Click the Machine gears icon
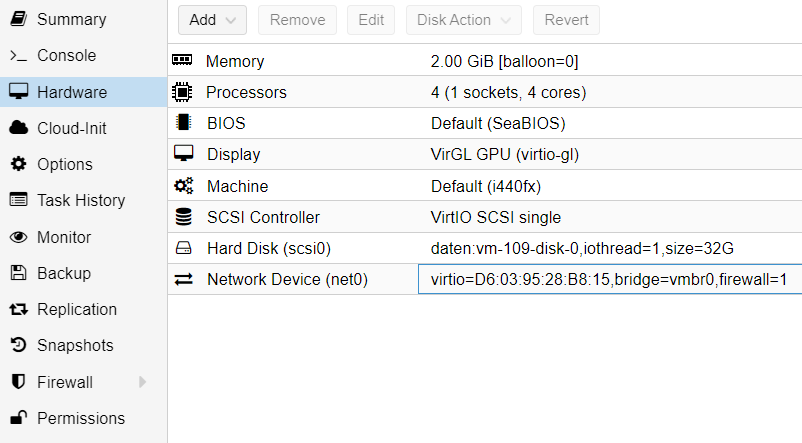 click(x=182, y=186)
